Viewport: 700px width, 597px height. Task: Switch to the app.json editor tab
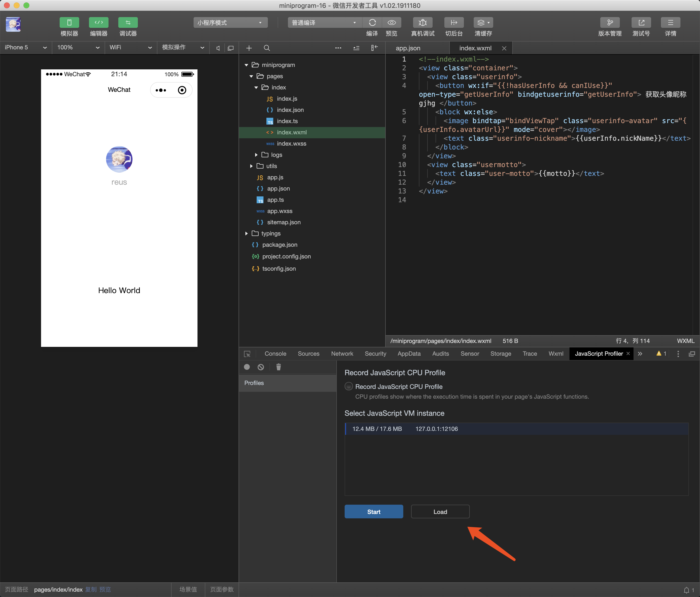click(x=408, y=48)
